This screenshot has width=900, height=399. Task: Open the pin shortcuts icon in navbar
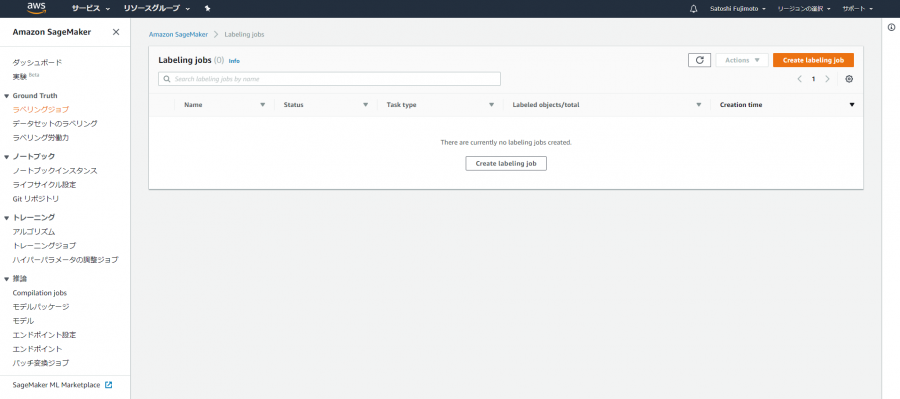click(x=207, y=9)
